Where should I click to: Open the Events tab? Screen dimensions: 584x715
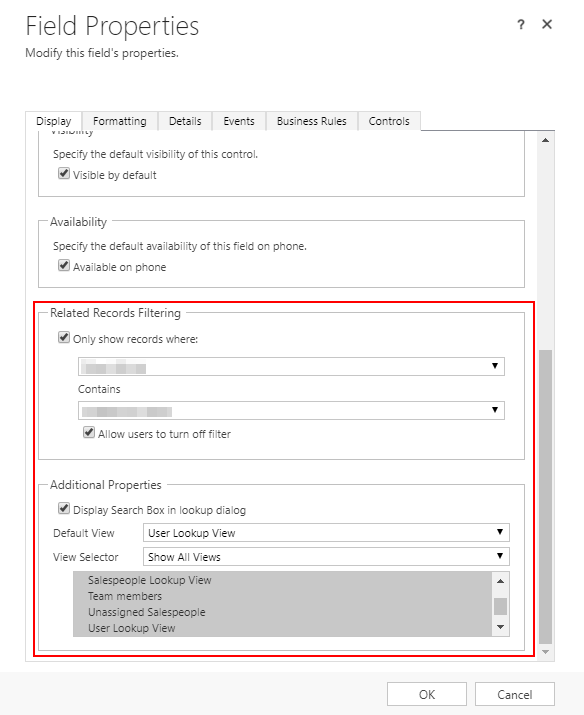[239, 121]
